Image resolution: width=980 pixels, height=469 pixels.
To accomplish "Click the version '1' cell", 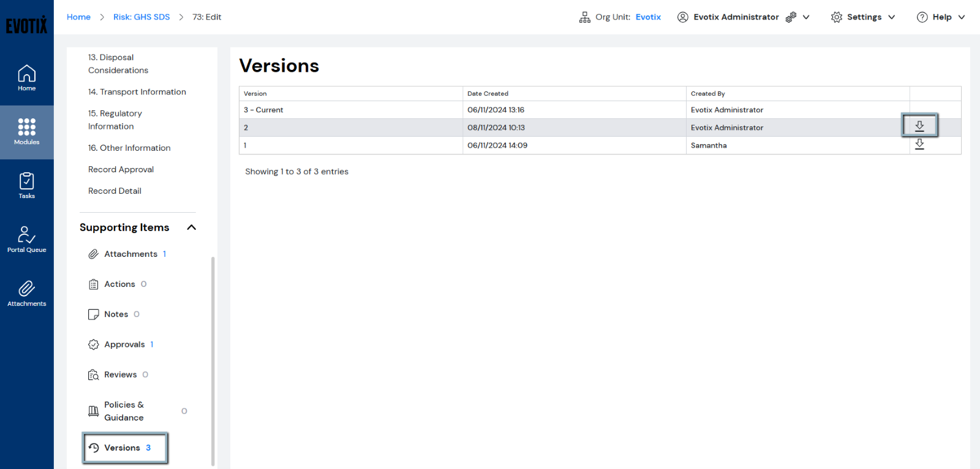I will (350, 145).
